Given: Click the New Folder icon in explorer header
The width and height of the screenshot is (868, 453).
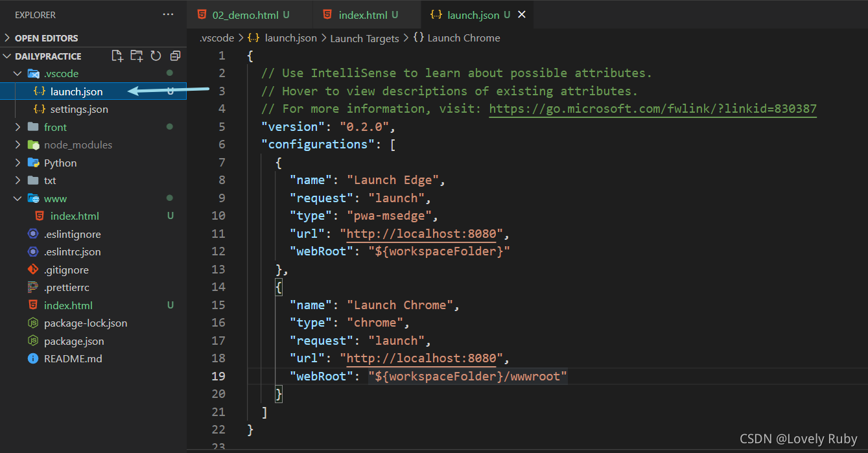Looking at the screenshot, I should click(136, 56).
